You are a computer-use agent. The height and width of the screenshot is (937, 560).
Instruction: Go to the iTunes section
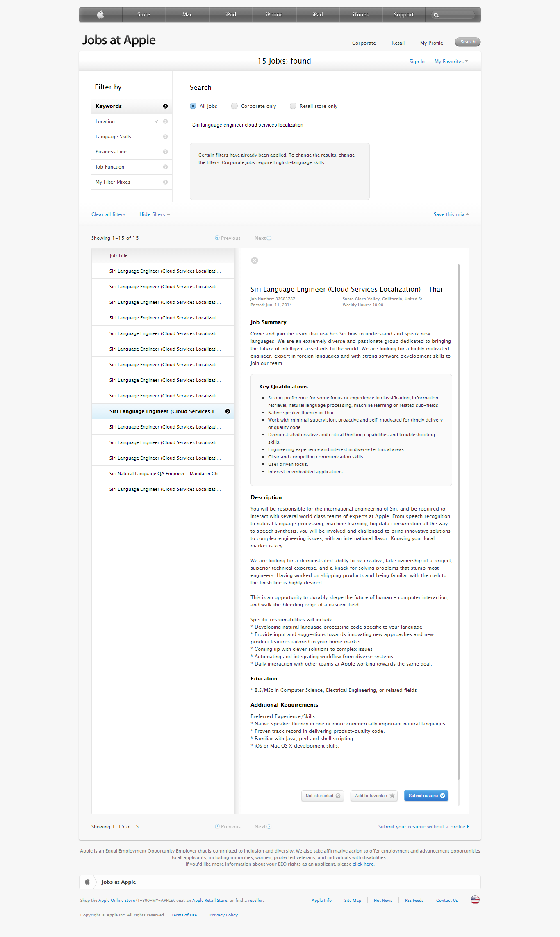[361, 15]
